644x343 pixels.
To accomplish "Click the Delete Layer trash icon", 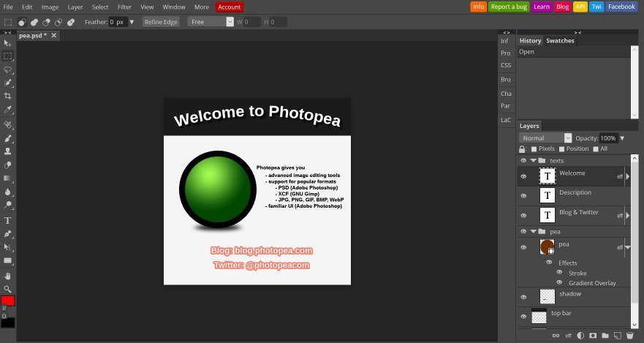I will (630, 336).
